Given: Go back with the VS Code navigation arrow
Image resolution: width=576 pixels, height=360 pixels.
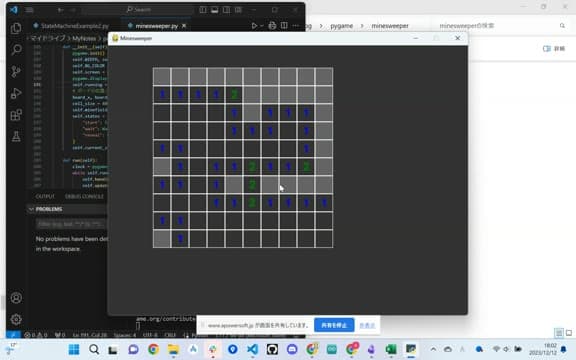Looking at the screenshot, I should (61, 10).
